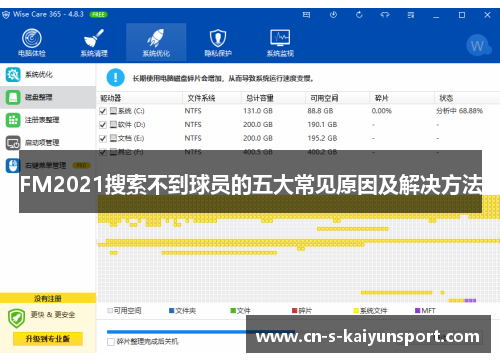Open Privacy Protector (隐私保护) shield icon

click(218, 38)
